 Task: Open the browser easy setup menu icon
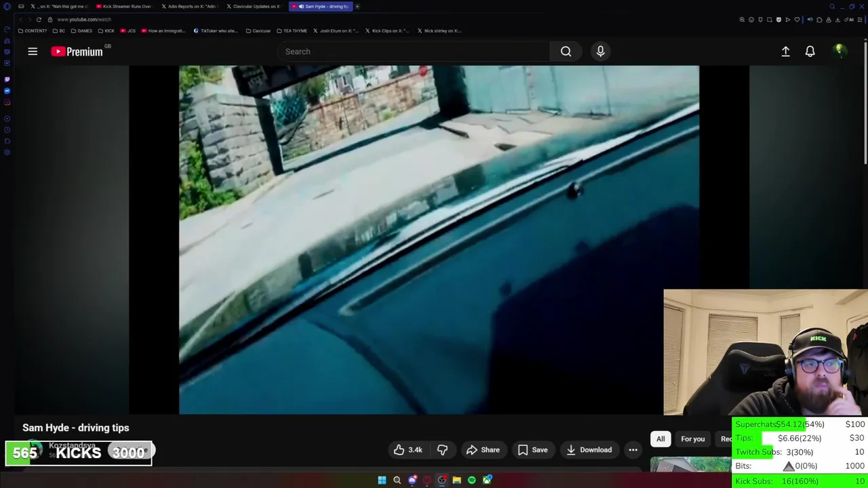(859, 20)
